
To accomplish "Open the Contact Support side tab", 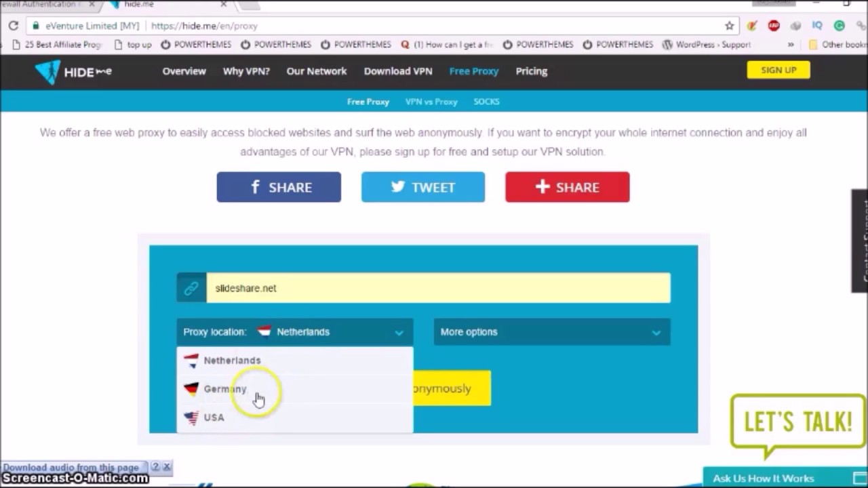I will [x=860, y=241].
